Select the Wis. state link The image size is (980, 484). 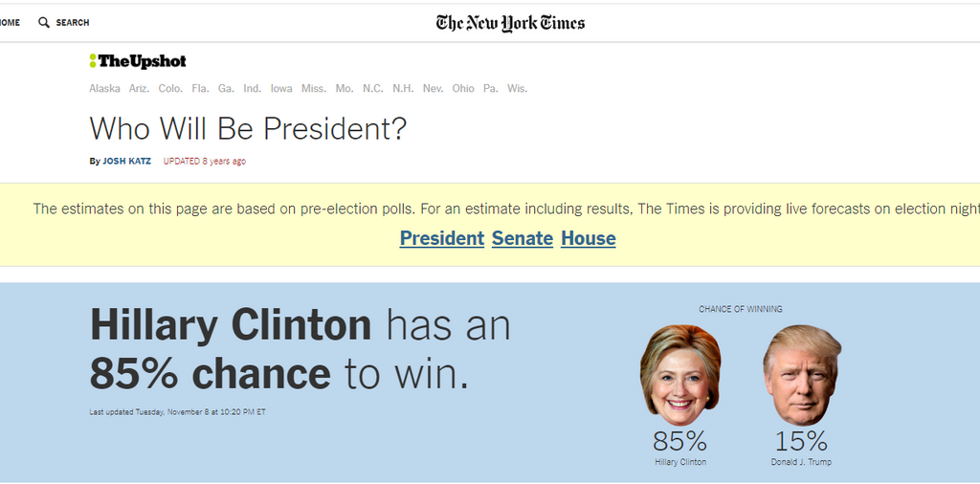click(517, 89)
